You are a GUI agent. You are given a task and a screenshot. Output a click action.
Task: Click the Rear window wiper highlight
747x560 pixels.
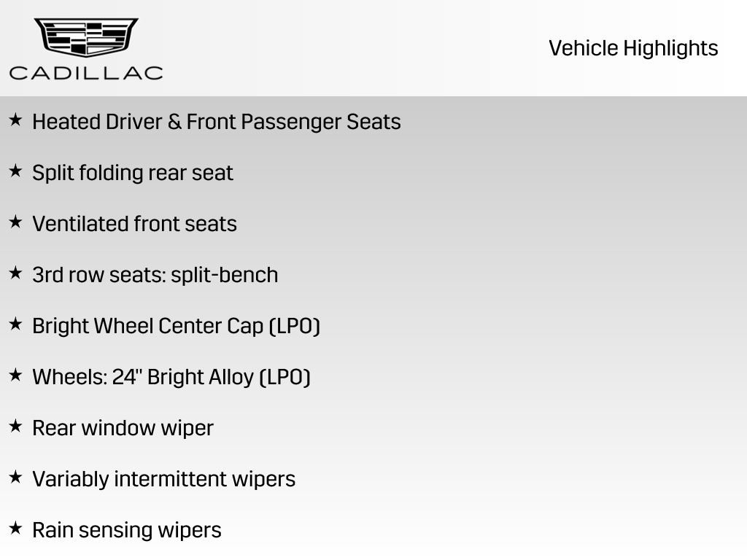123,428
